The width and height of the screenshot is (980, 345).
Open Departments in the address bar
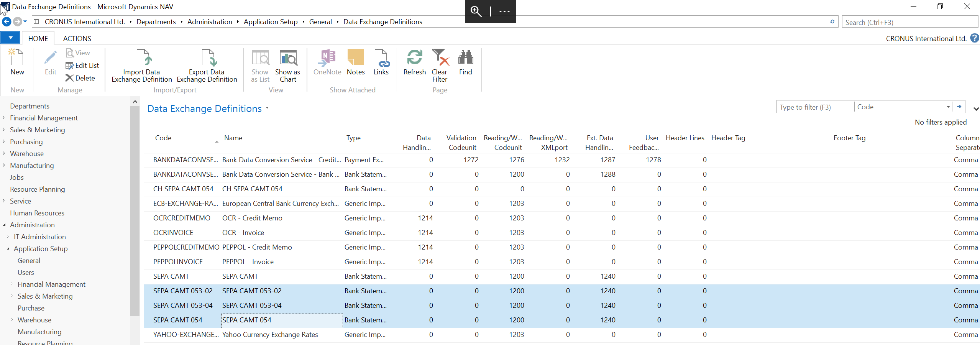[x=156, y=22]
